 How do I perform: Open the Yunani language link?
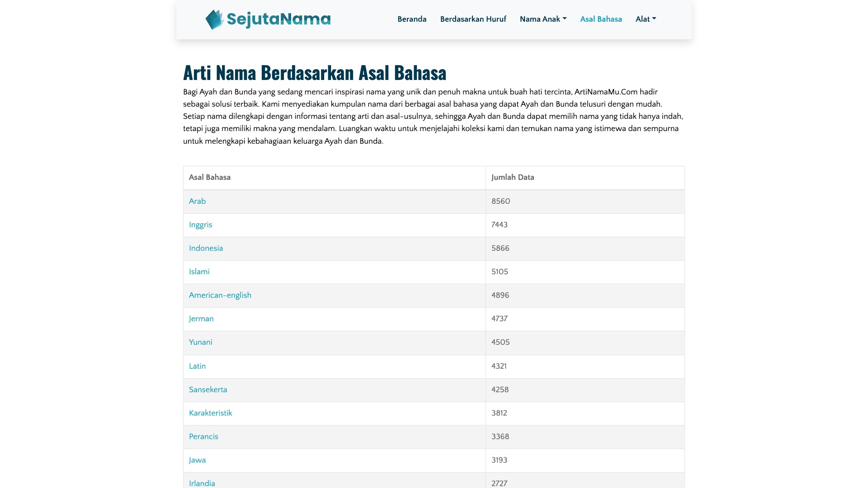click(x=200, y=342)
